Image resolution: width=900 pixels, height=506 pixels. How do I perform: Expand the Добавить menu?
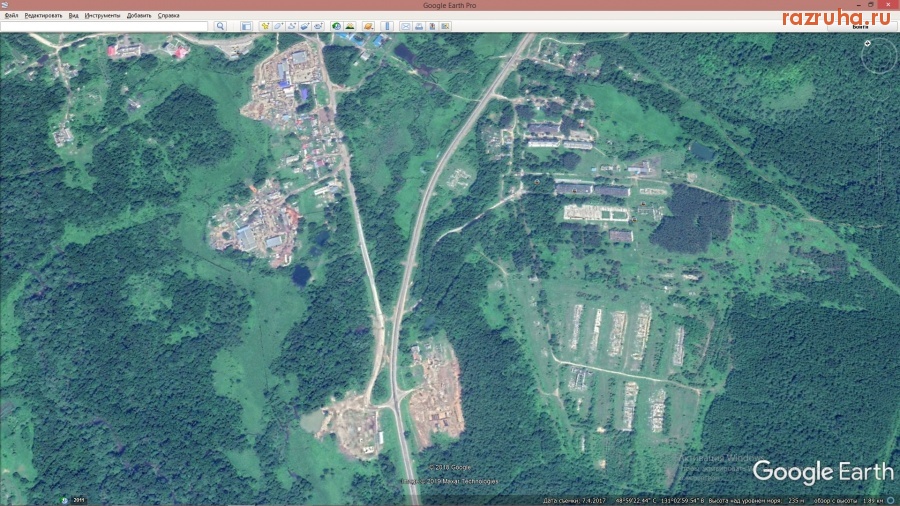point(139,16)
